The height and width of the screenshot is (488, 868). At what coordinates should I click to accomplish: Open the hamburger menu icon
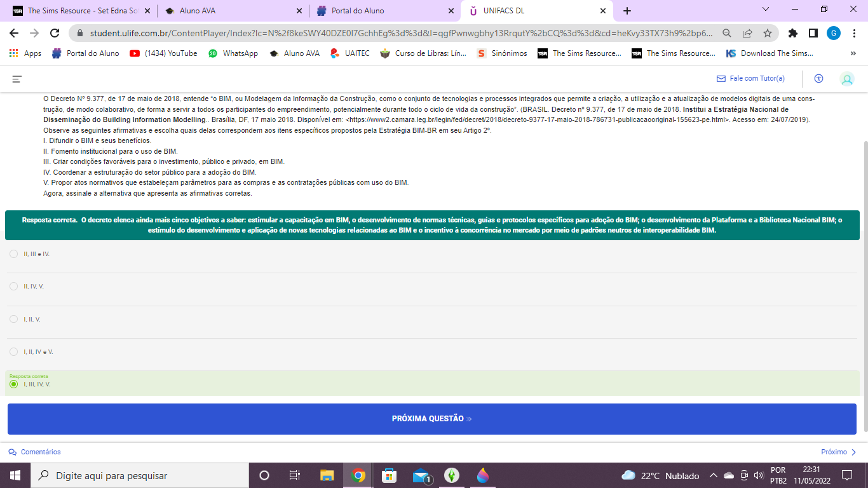[17, 79]
